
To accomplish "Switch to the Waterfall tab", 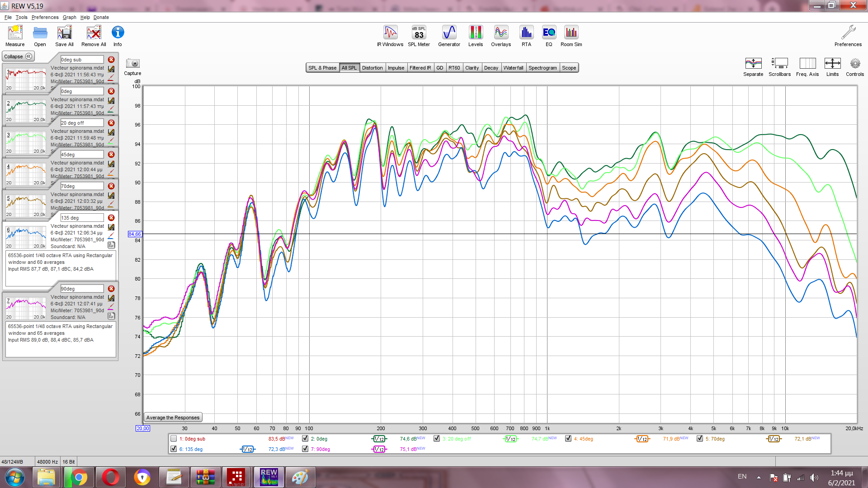I will (513, 68).
